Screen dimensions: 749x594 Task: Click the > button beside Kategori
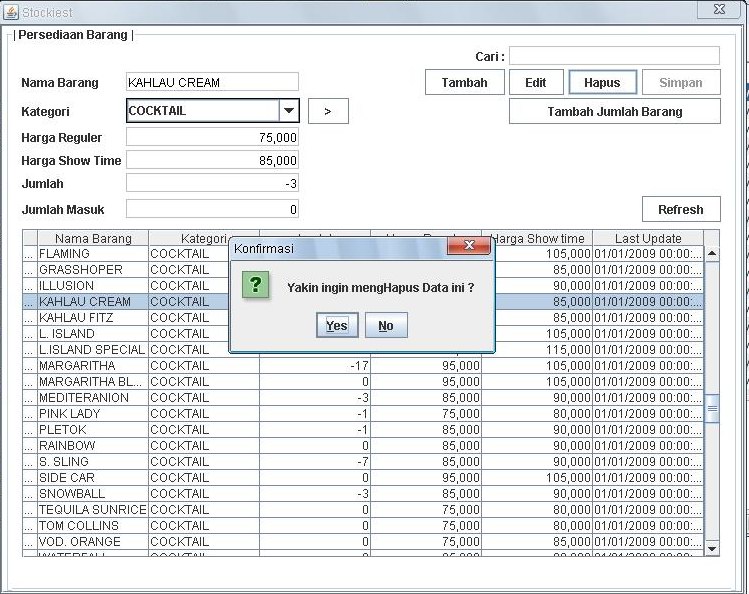coord(328,111)
